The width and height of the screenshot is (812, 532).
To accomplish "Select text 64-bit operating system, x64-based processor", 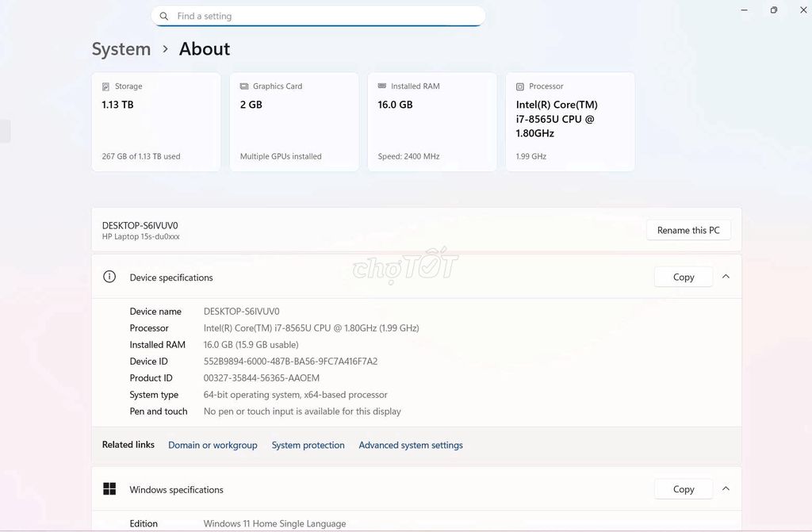I will pyautogui.click(x=295, y=395).
